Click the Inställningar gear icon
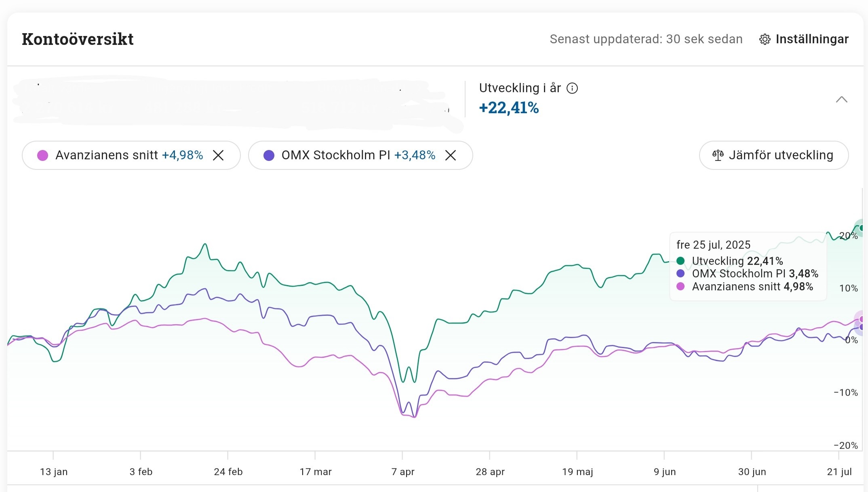Viewport: 868px width, 492px height. coord(765,39)
